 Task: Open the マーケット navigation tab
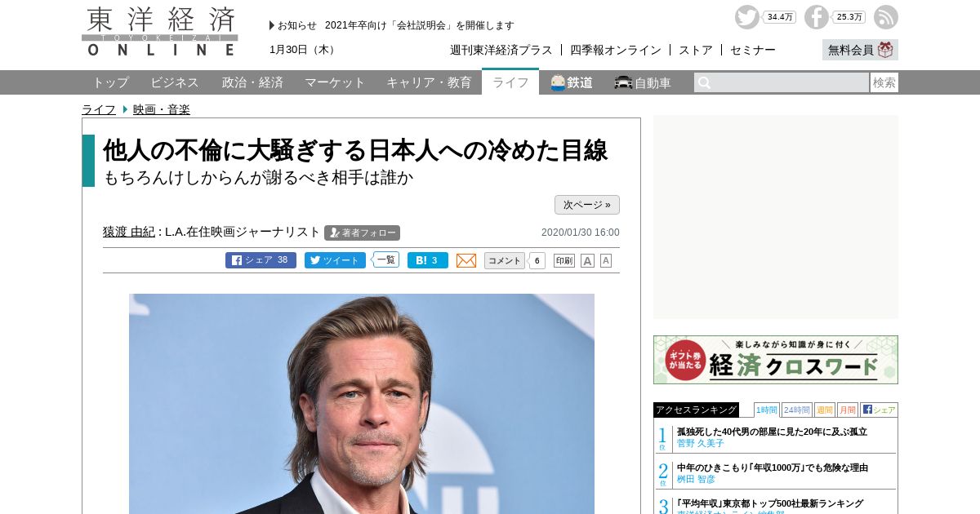click(335, 82)
